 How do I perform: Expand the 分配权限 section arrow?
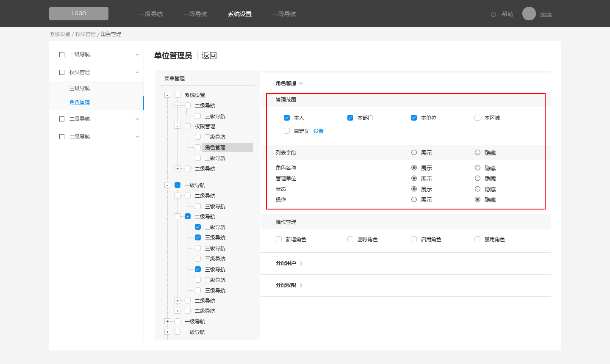301,285
